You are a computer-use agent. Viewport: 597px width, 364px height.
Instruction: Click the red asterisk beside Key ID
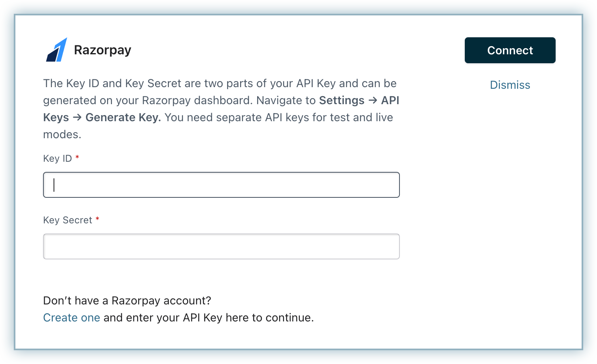tap(77, 157)
